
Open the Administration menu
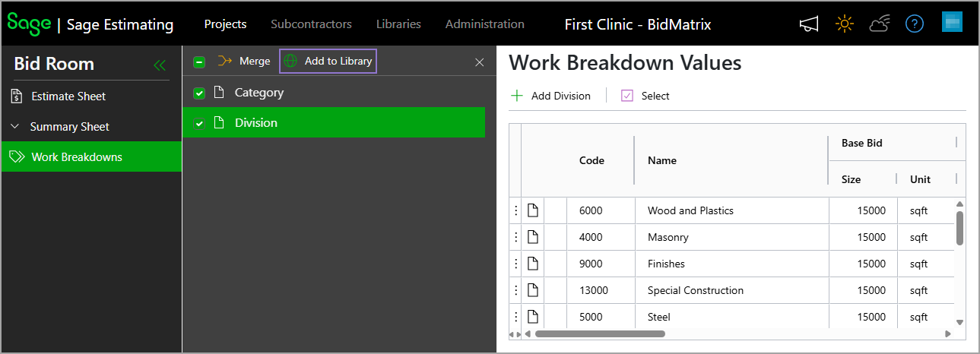tap(485, 24)
